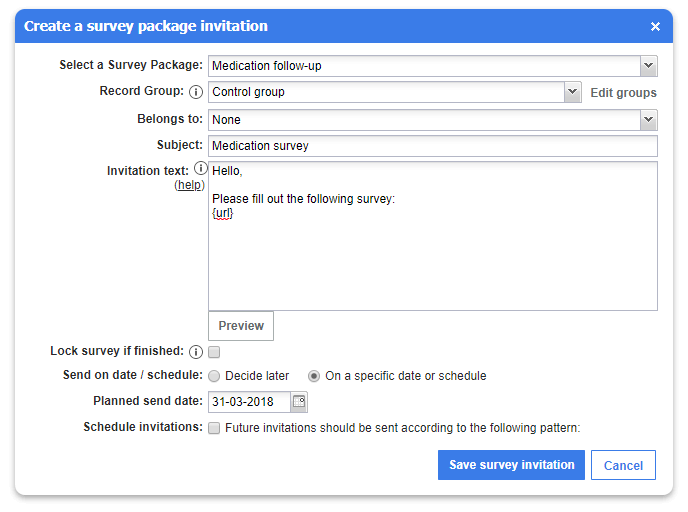
Task: Enable the Schedule invitations pattern checkbox
Action: click(x=214, y=428)
